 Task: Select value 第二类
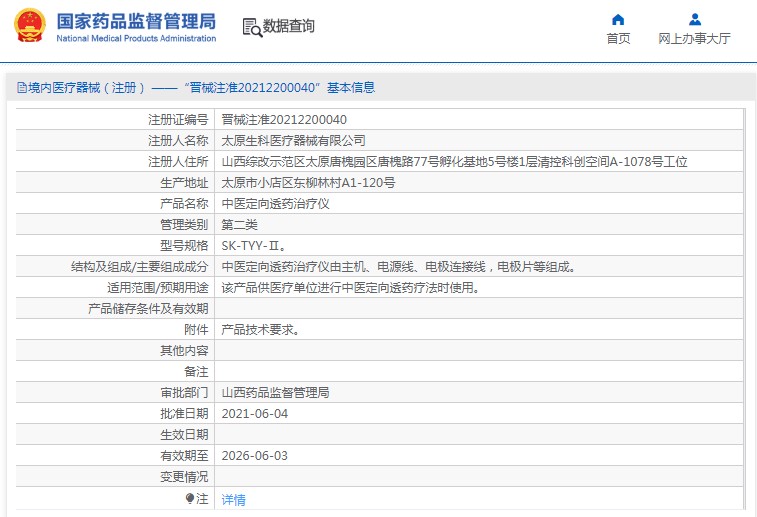pyautogui.click(x=239, y=224)
